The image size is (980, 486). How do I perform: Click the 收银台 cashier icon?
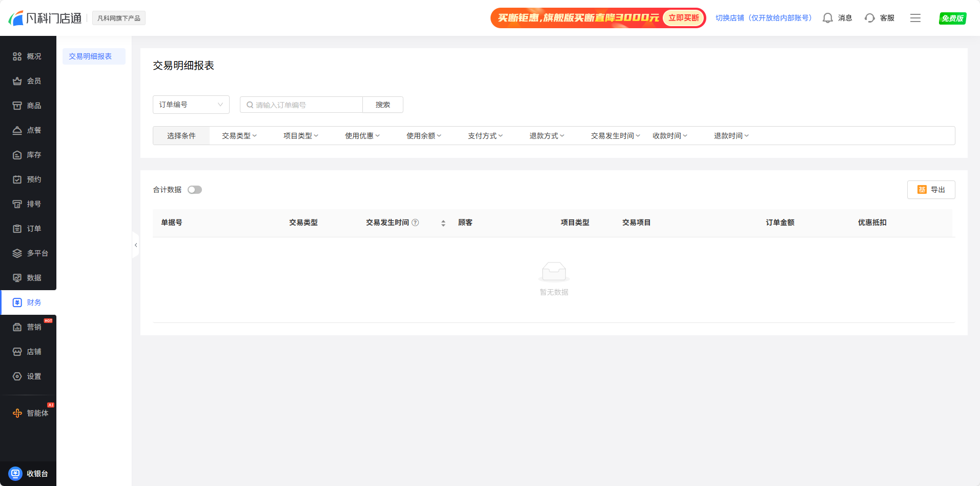tap(16, 473)
